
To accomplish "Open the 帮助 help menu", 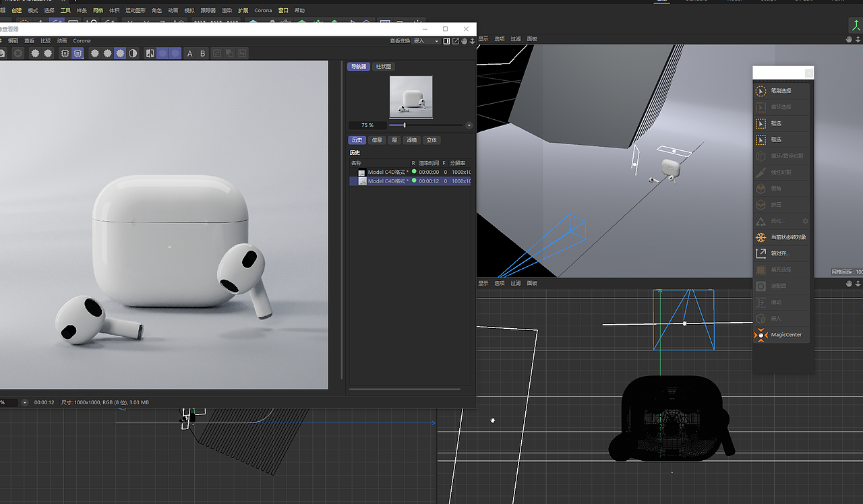I will point(299,10).
